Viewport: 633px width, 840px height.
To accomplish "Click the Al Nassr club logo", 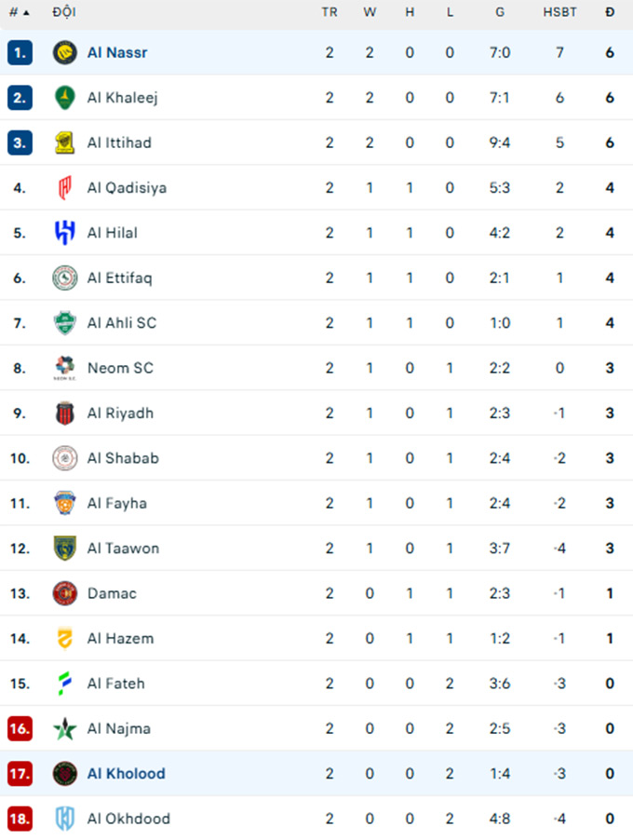I will click(64, 53).
